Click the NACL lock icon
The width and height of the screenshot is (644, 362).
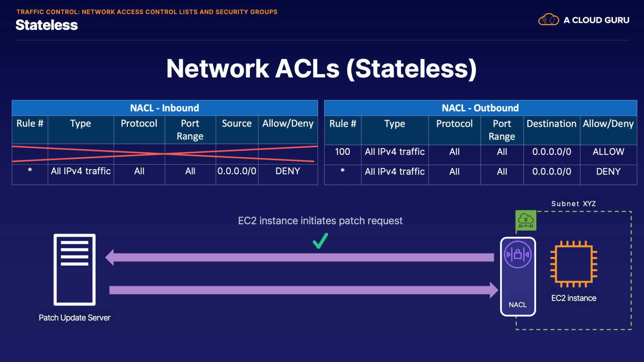tap(518, 254)
